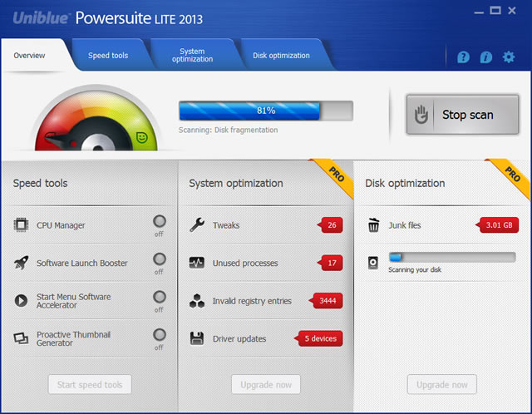The image size is (532, 414).
Task: Click the PRO ribbon on Disk optimization
Action: coord(512,175)
